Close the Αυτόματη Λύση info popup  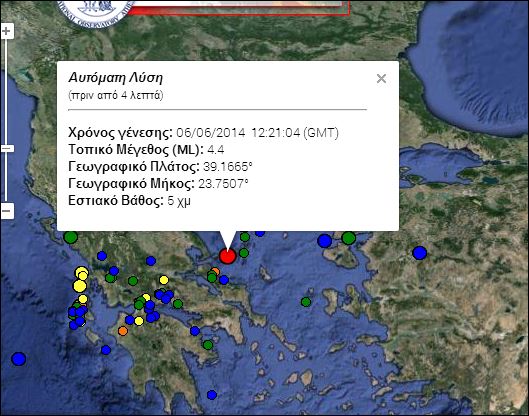381,79
